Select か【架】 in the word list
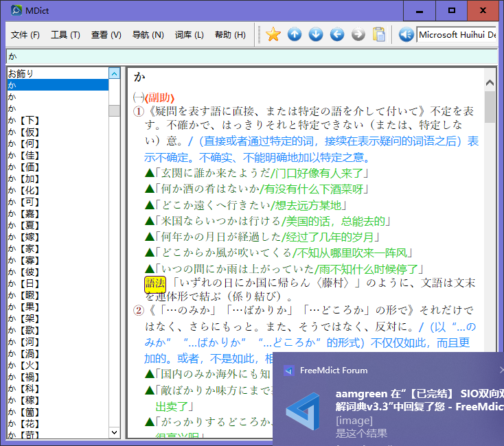This screenshot has height=446, width=504. [58, 318]
